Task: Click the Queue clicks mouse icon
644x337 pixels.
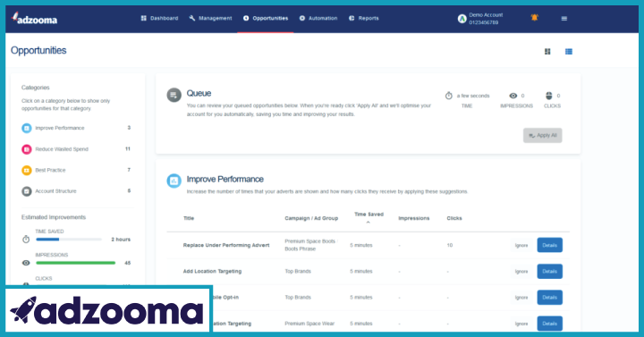Action: point(548,96)
